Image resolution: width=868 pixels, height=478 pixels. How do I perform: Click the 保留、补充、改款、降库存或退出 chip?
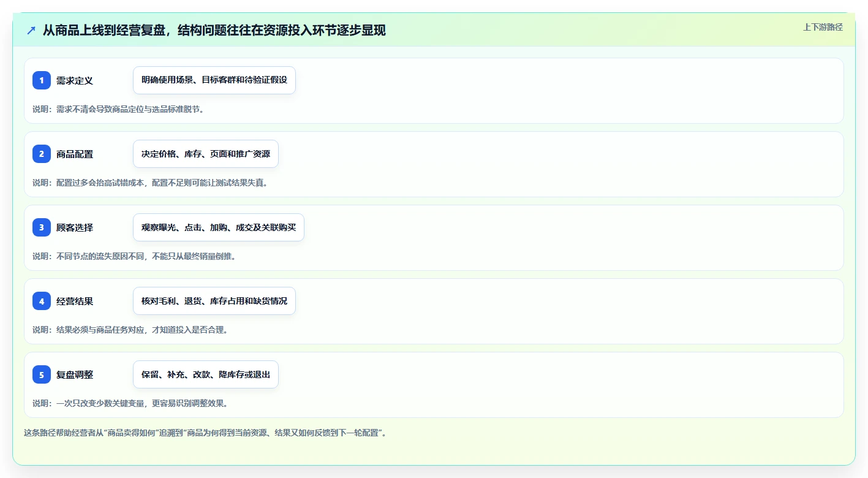coord(206,374)
